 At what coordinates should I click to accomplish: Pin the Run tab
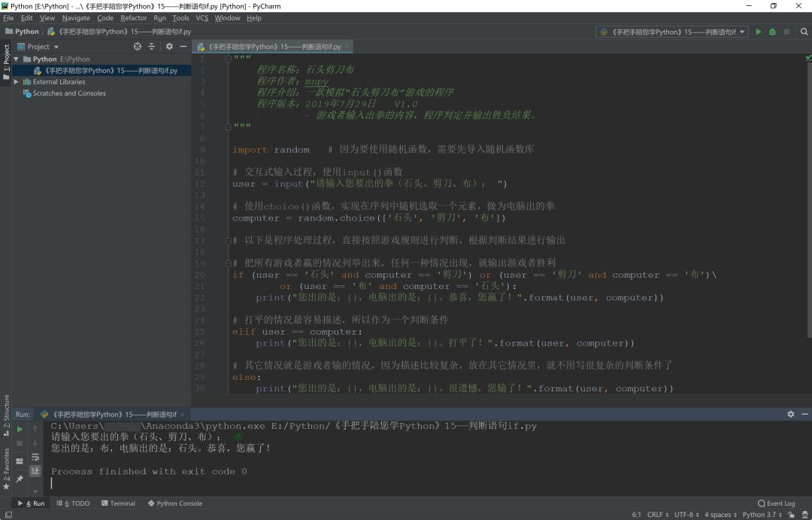(20, 479)
